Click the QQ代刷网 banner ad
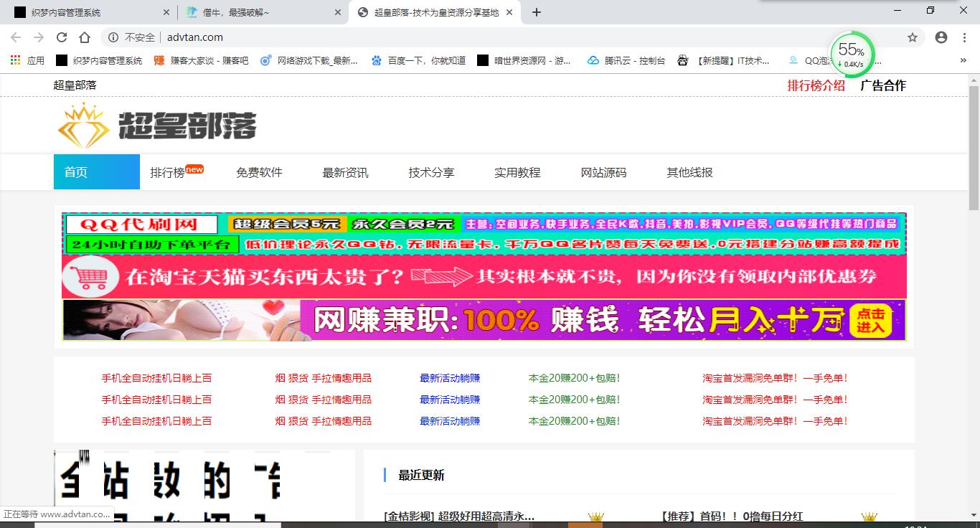 484,234
